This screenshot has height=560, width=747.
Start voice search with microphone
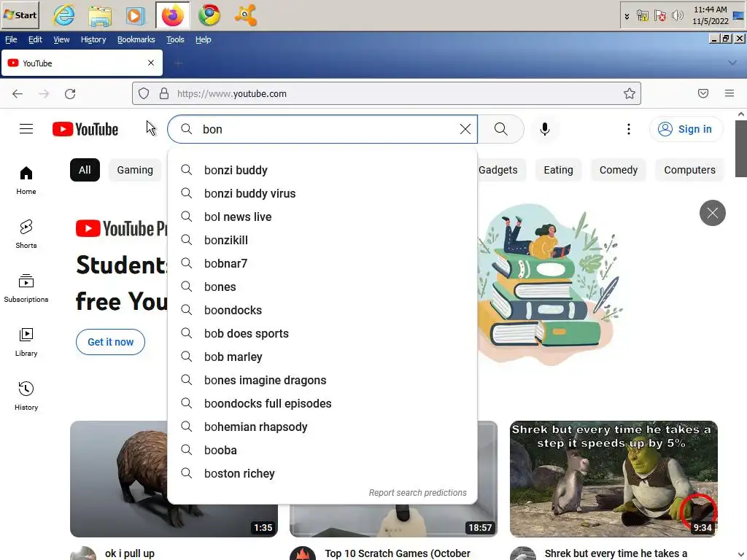(544, 129)
